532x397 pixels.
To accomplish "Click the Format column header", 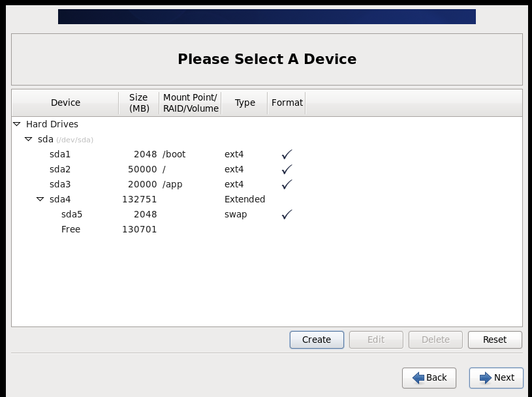I will pyautogui.click(x=287, y=103).
